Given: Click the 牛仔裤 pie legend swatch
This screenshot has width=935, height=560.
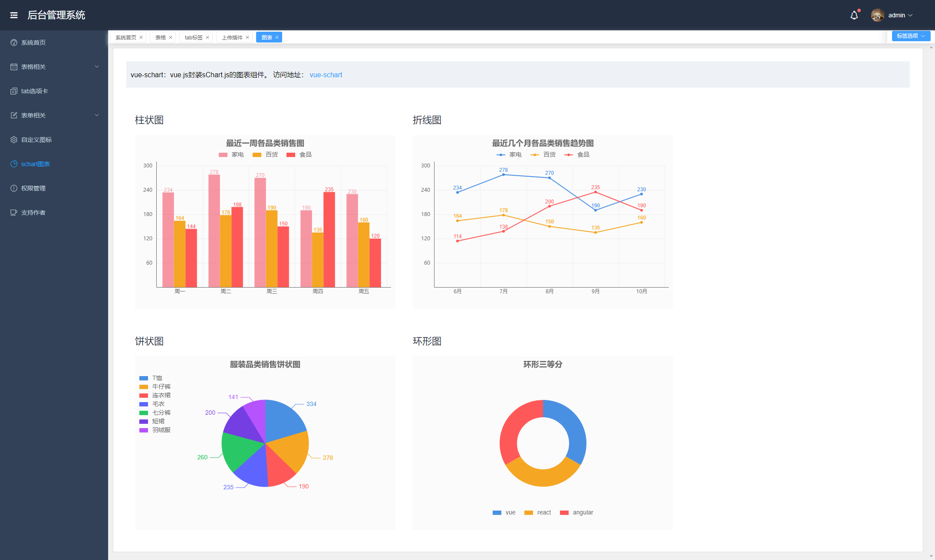Looking at the screenshot, I should click(x=144, y=387).
